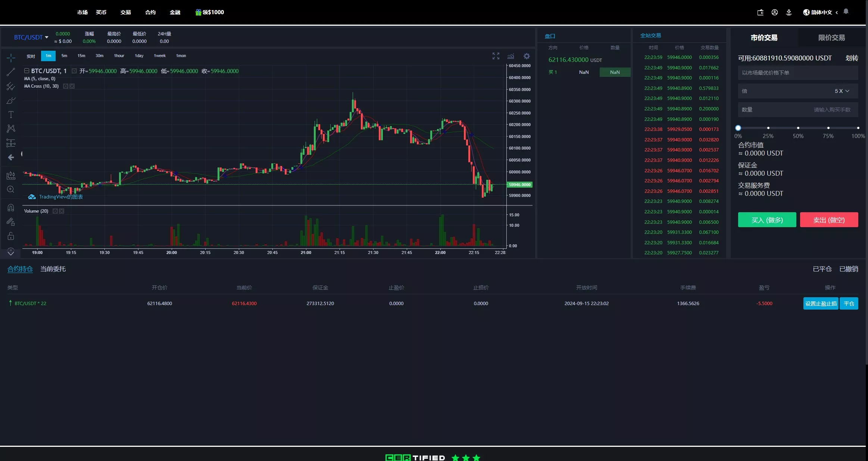This screenshot has width=868, height=461.
Task: Open the 5X leverage dropdown
Action: pos(842,91)
